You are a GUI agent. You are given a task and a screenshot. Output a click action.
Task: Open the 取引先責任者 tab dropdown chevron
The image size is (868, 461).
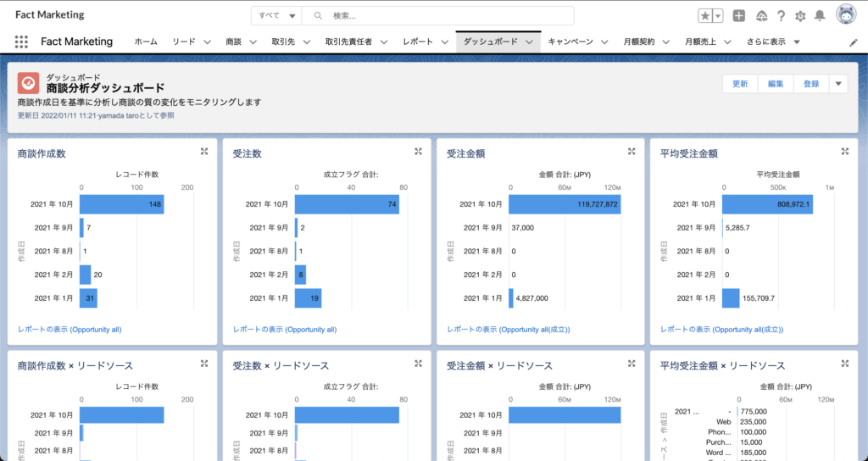click(384, 42)
